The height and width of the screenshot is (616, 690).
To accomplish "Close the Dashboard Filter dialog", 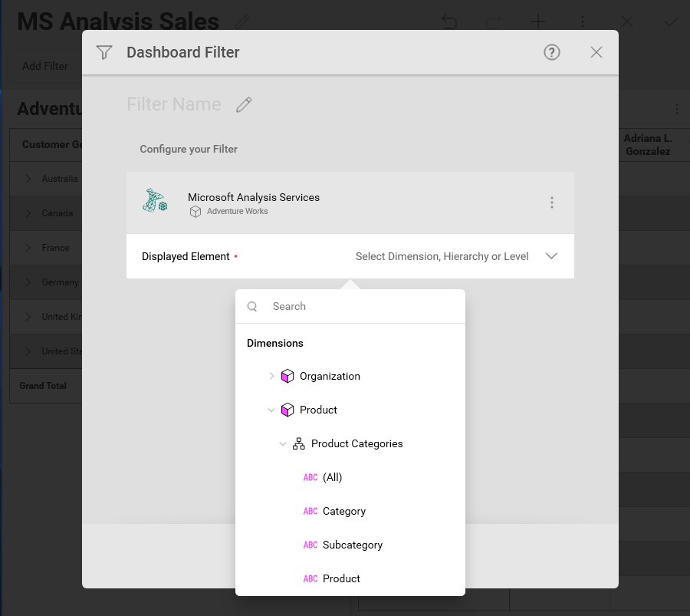I will 596,52.
